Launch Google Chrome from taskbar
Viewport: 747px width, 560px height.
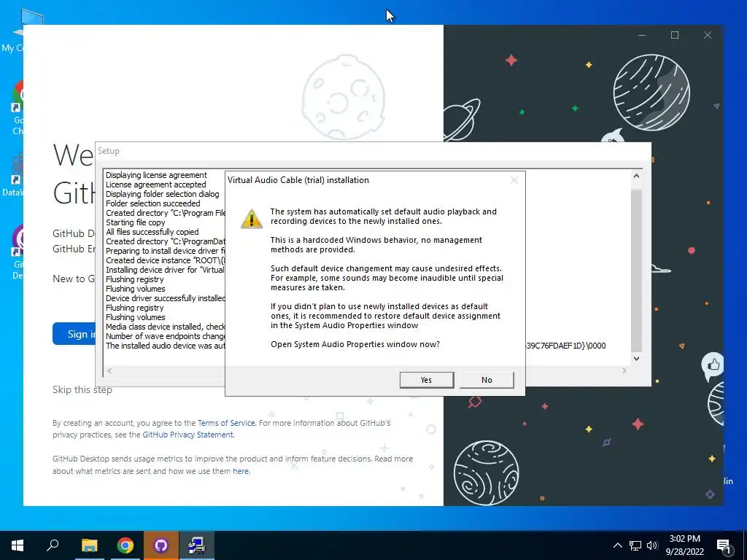point(125,545)
